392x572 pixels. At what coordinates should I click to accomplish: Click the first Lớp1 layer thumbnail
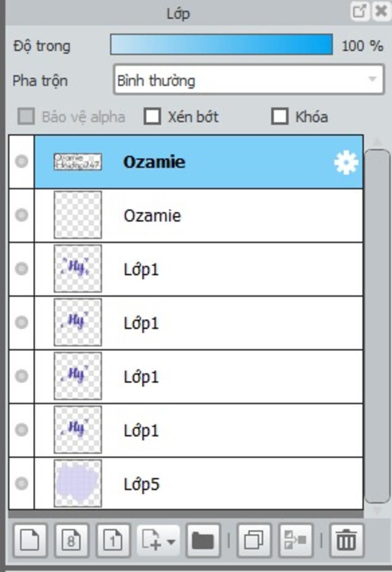pyautogui.click(x=78, y=269)
